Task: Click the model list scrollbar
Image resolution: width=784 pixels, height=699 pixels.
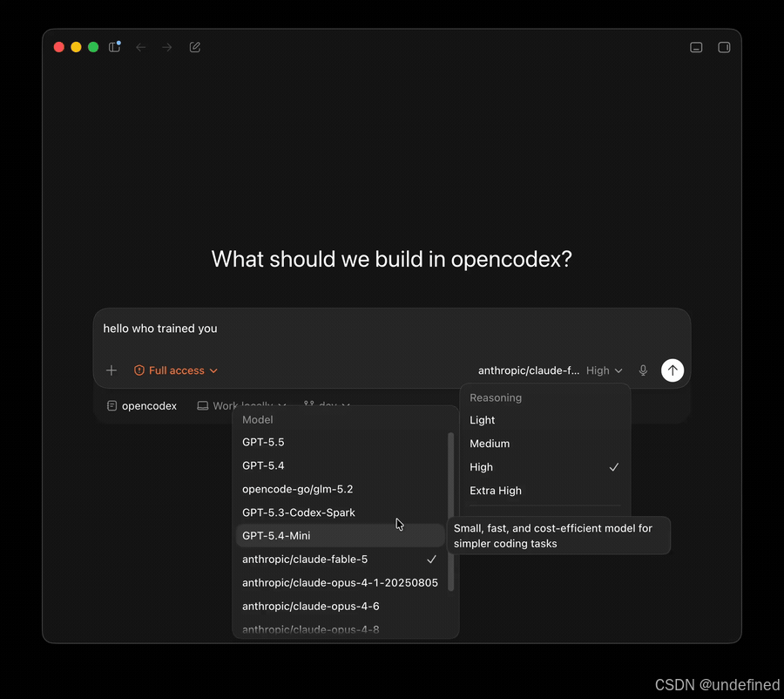Action: (450, 512)
